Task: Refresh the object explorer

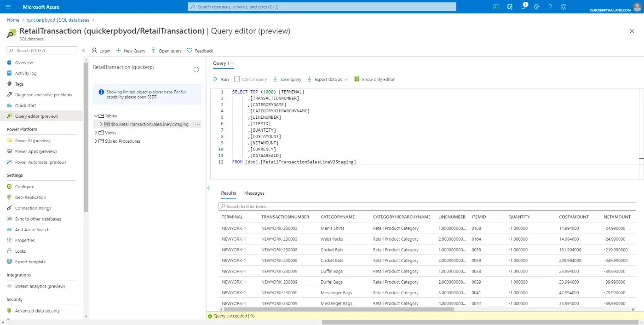Action: 196,69
